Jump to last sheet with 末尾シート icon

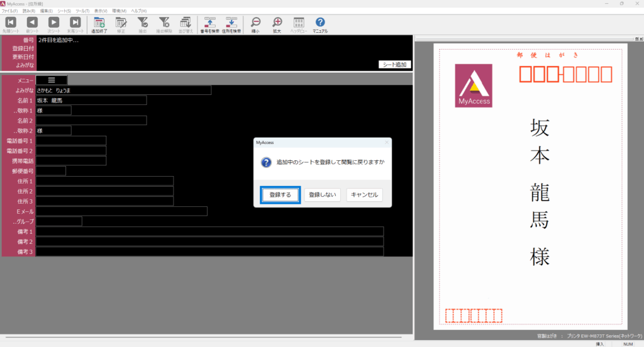click(x=75, y=23)
